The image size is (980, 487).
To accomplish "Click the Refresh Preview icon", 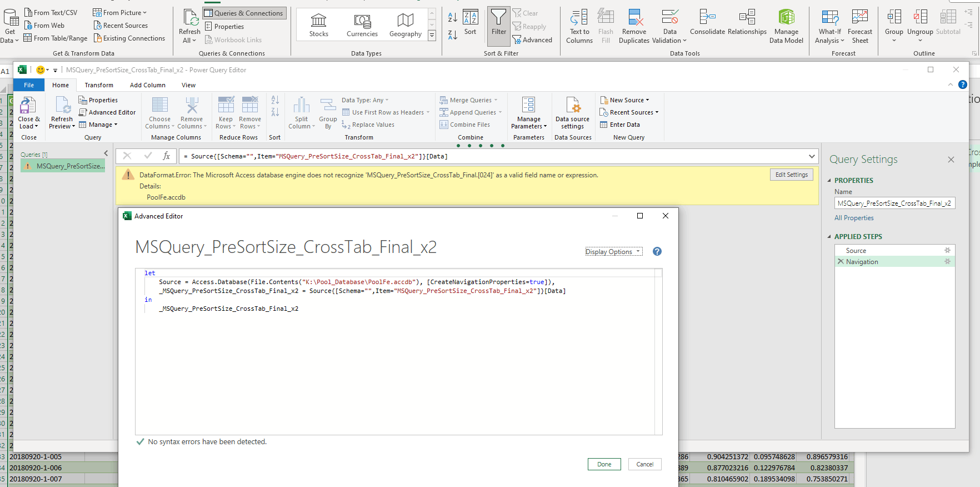I will tap(62, 105).
